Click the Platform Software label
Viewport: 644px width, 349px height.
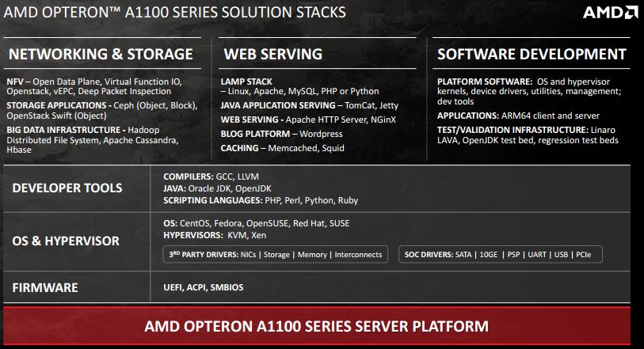486,82
